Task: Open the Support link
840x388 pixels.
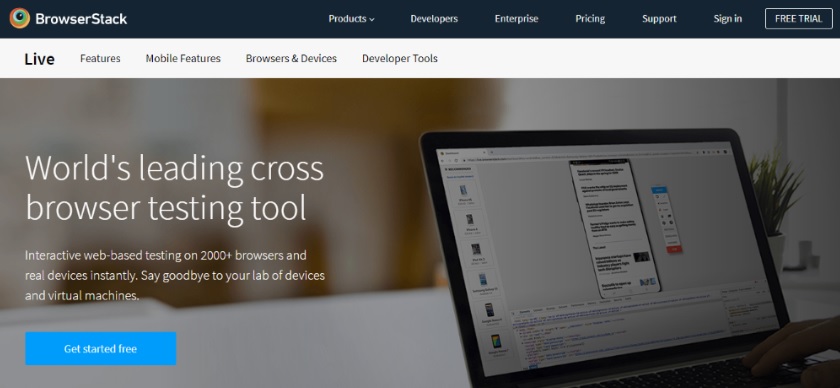Action: click(659, 19)
